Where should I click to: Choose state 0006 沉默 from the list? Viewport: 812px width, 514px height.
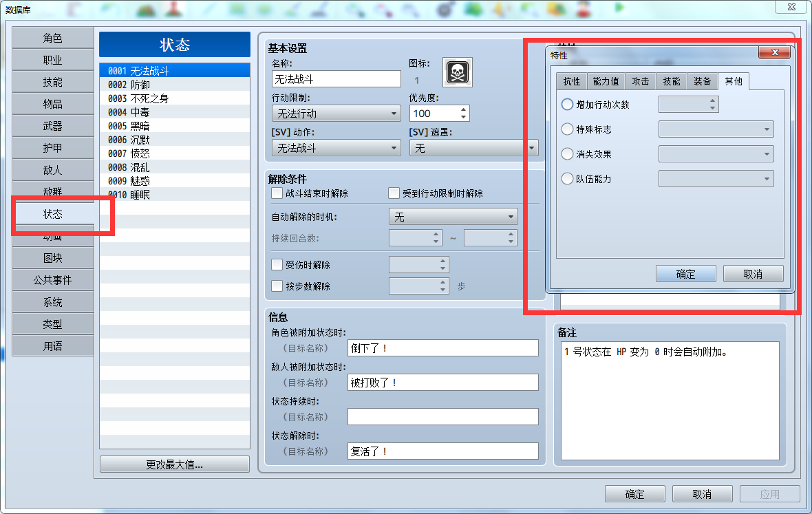coord(175,140)
